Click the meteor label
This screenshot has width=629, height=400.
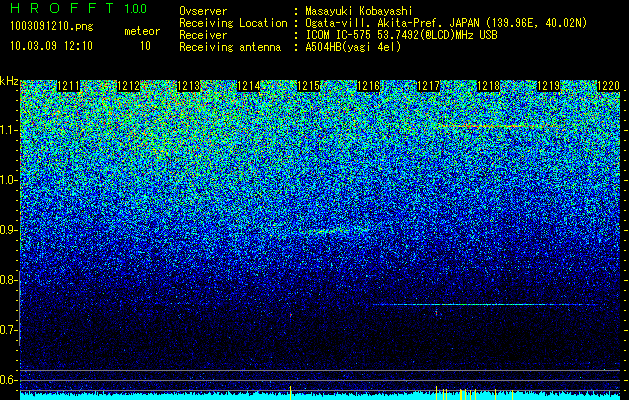click(x=142, y=31)
